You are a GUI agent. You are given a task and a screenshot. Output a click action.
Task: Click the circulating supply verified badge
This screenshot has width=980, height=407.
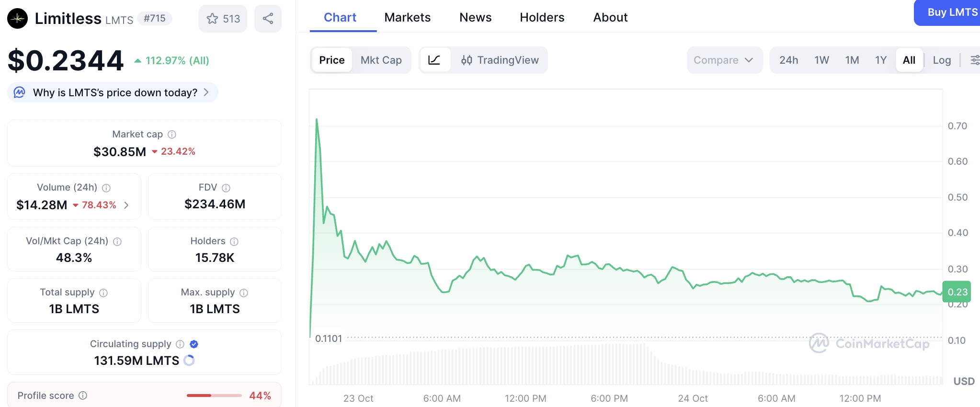point(194,344)
